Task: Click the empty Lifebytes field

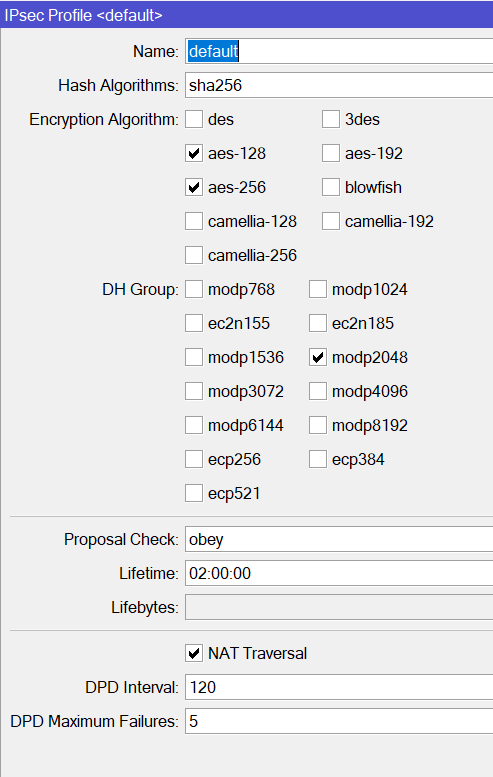Action: 339,607
